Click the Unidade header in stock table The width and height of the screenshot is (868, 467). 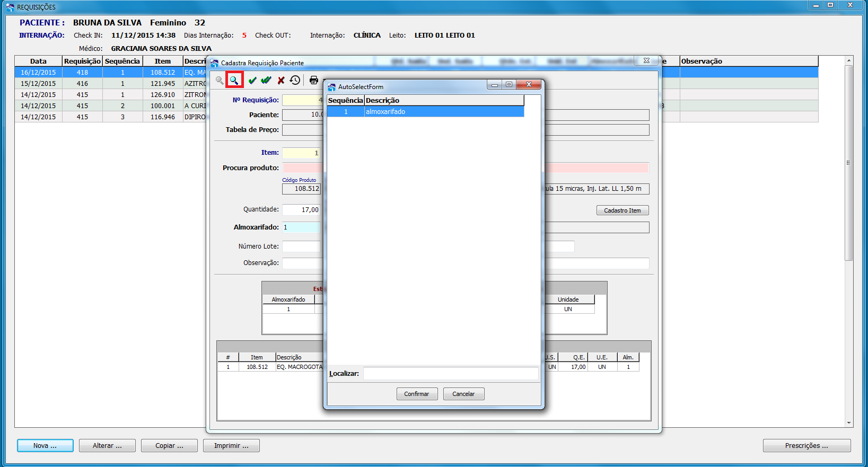[568, 299]
